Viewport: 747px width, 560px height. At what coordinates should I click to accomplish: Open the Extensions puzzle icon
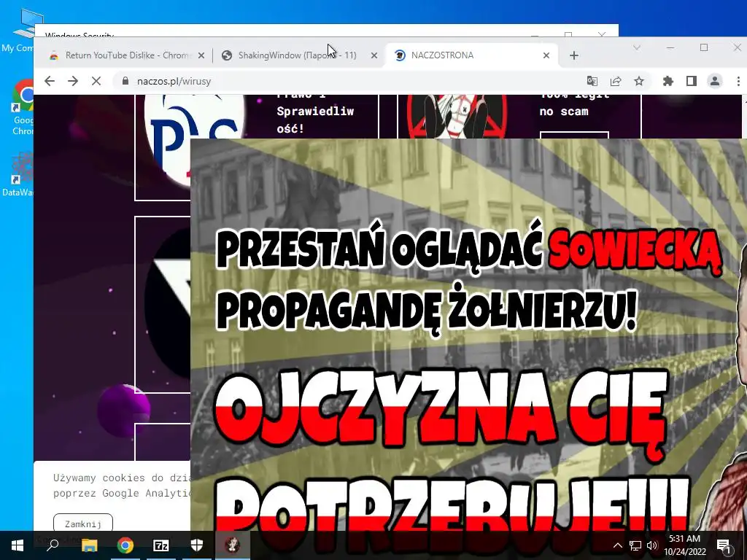[x=668, y=81]
